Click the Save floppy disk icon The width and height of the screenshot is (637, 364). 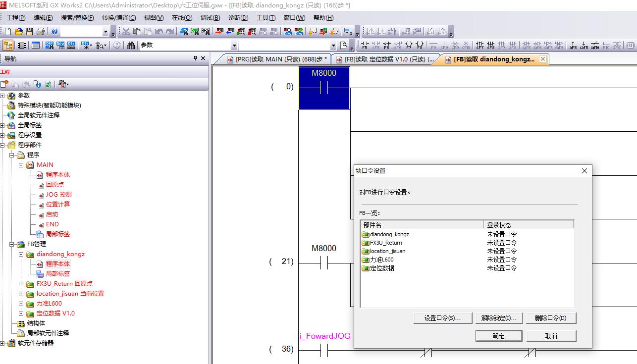click(30, 32)
